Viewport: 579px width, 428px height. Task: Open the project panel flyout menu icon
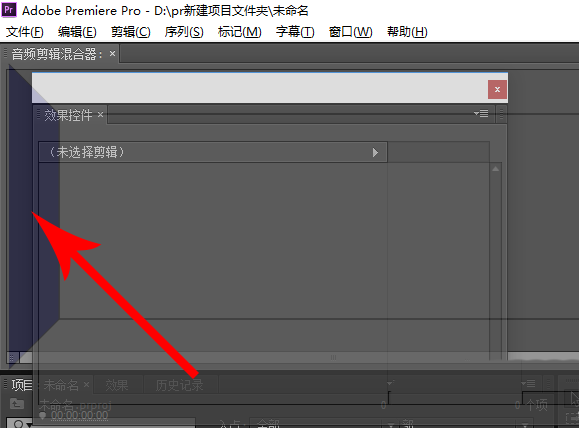tap(528, 384)
